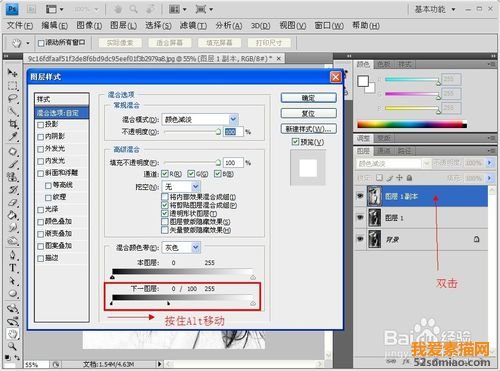Screen dimensions: 500x371
Task: Click the zoom magnifier in application bar
Action: click(x=134, y=9)
